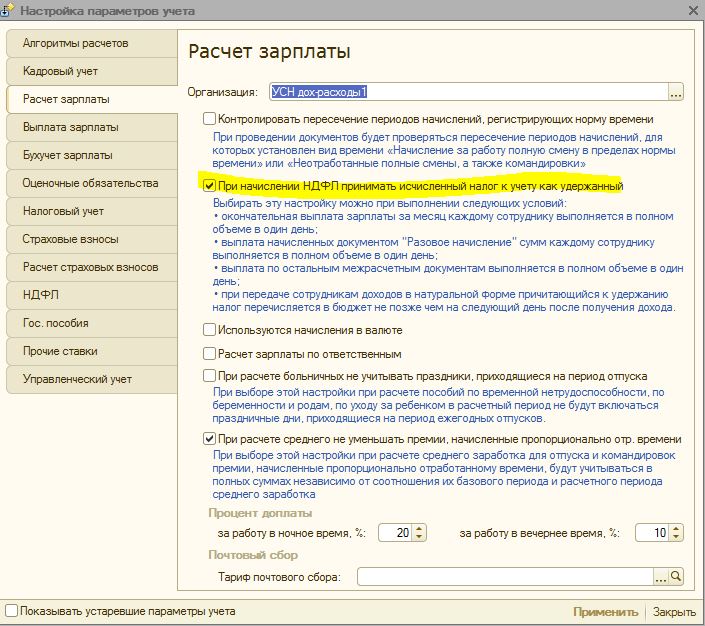Enable Контролировать пересечение периодов начислений checkbox
Screen dimensions: 705x626
(209, 119)
